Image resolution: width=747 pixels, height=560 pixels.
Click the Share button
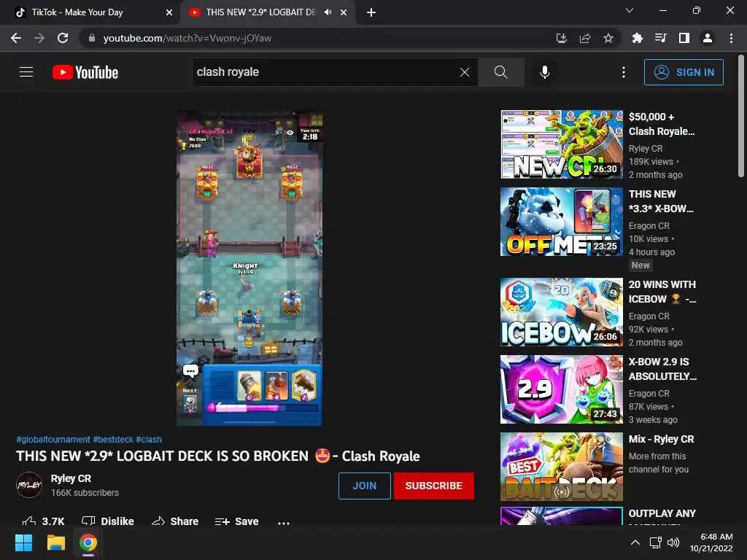(x=175, y=521)
